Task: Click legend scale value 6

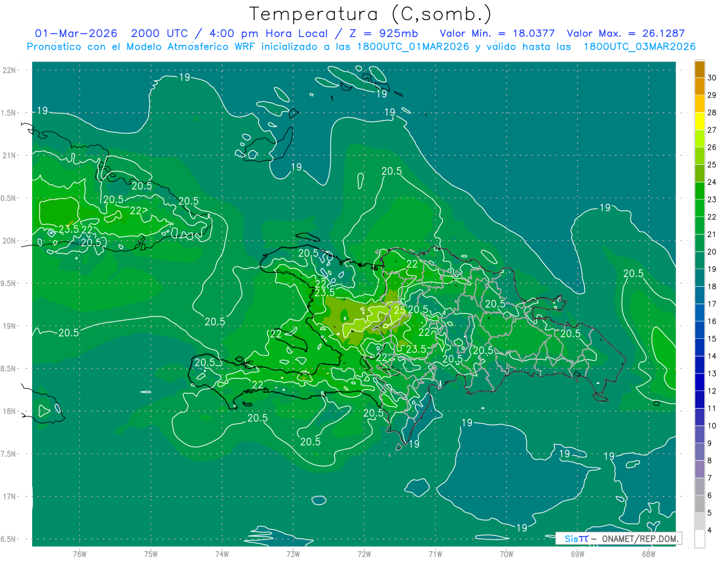Action: [x=710, y=495]
